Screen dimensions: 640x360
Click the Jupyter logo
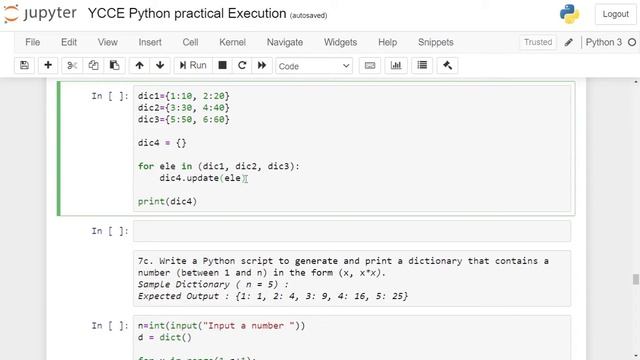coord(40,13)
